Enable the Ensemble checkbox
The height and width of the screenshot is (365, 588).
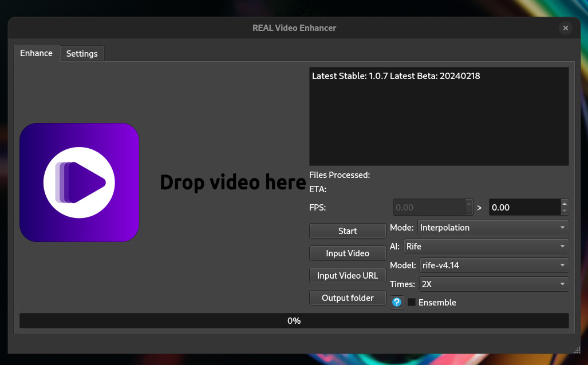(412, 302)
